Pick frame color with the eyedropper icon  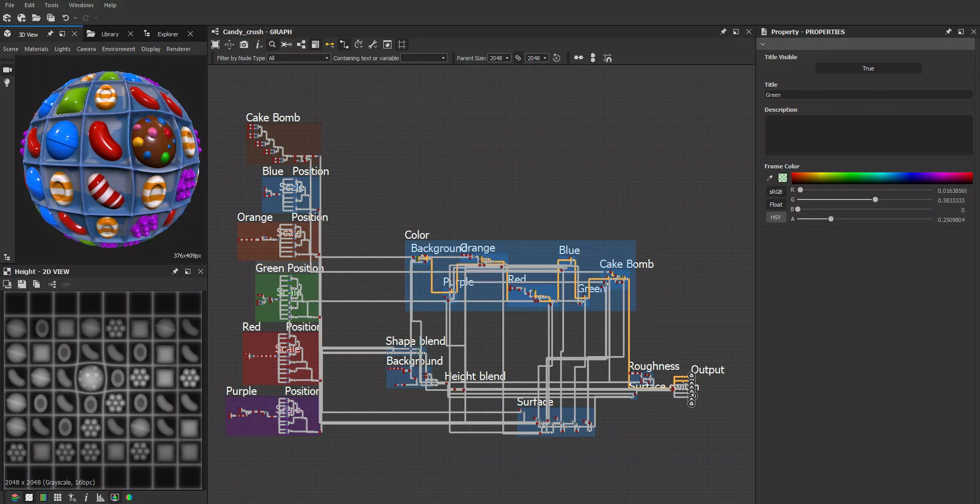770,178
